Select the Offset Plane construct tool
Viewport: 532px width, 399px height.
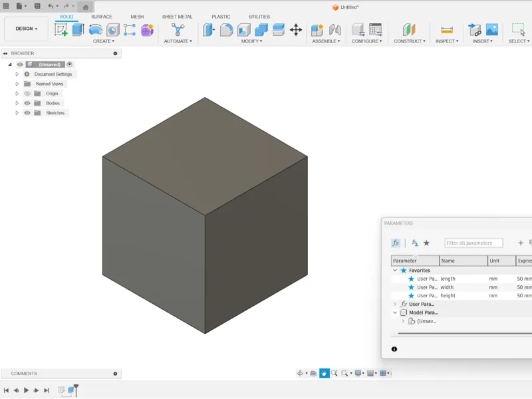[409, 30]
